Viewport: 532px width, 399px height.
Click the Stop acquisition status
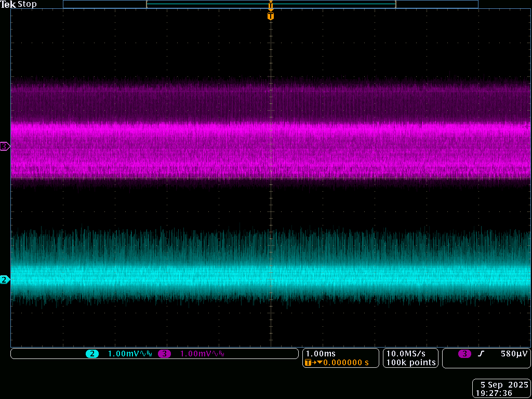click(x=27, y=4)
